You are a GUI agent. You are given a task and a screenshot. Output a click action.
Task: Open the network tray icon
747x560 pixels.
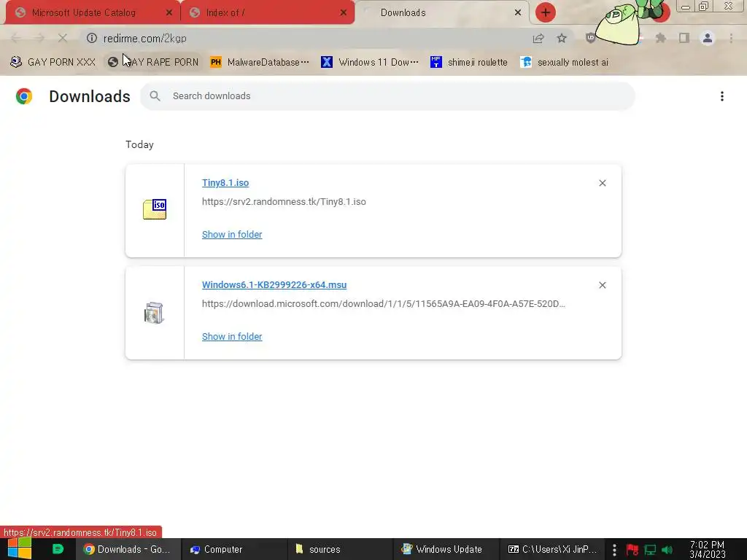coord(650,550)
